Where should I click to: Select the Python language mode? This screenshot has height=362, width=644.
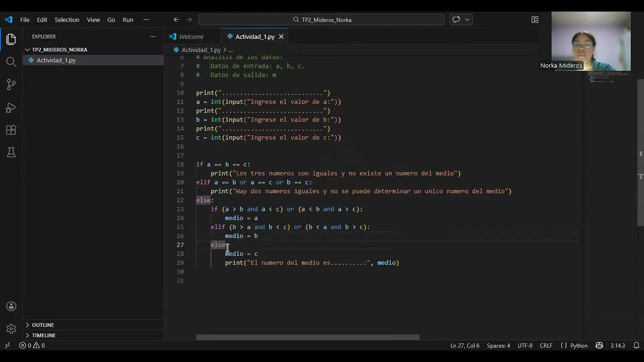579,345
